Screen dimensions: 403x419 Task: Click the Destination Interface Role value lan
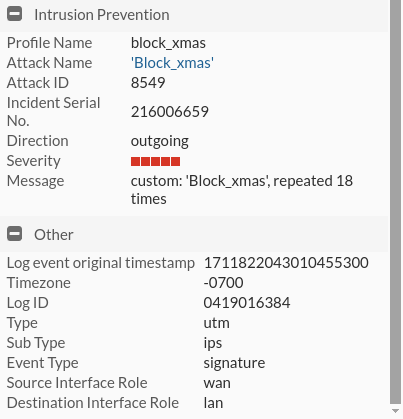click(213, 403)
